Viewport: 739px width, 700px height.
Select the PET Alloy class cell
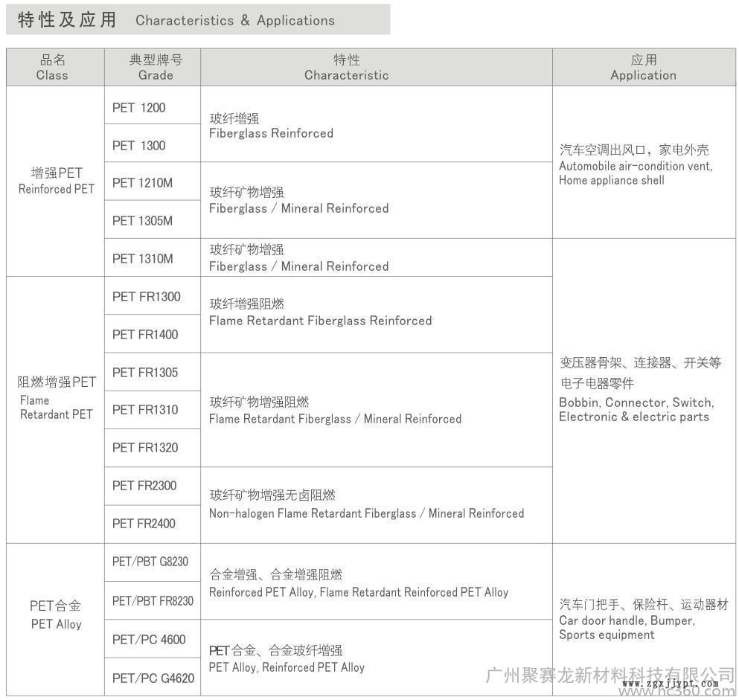click(x=56, y=615)
